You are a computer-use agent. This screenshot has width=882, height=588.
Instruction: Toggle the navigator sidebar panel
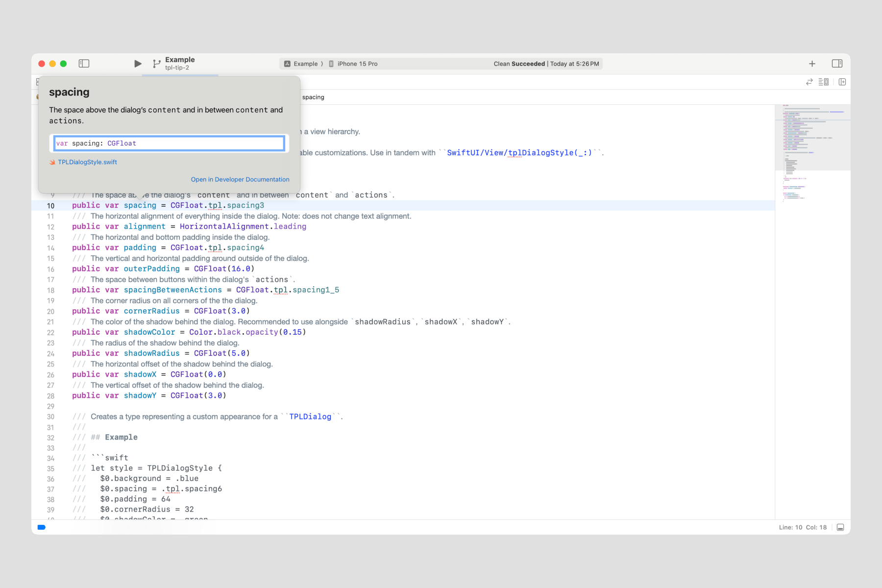84,64
